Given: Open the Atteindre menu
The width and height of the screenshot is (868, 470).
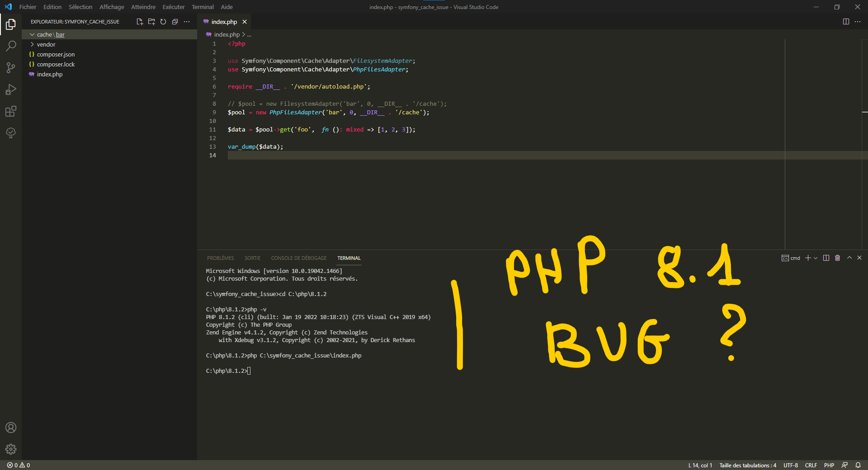Looking at the screenshot, I should click(x=143, y=7).
